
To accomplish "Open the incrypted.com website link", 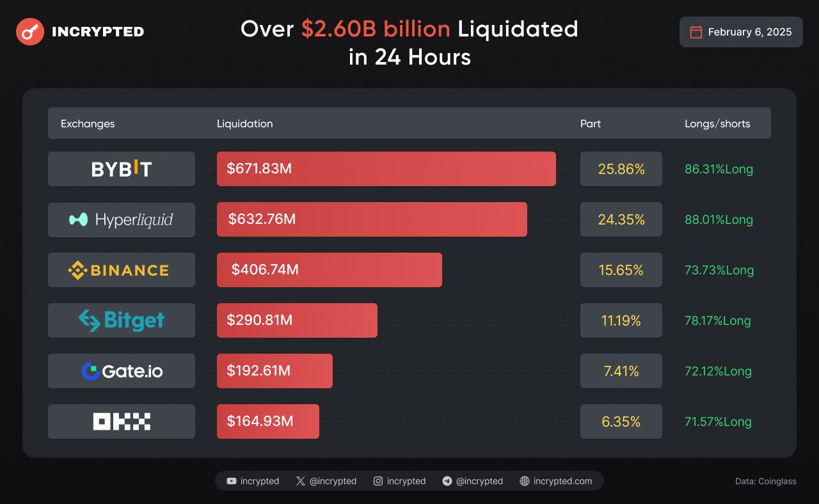I will [x=562, y=481].
